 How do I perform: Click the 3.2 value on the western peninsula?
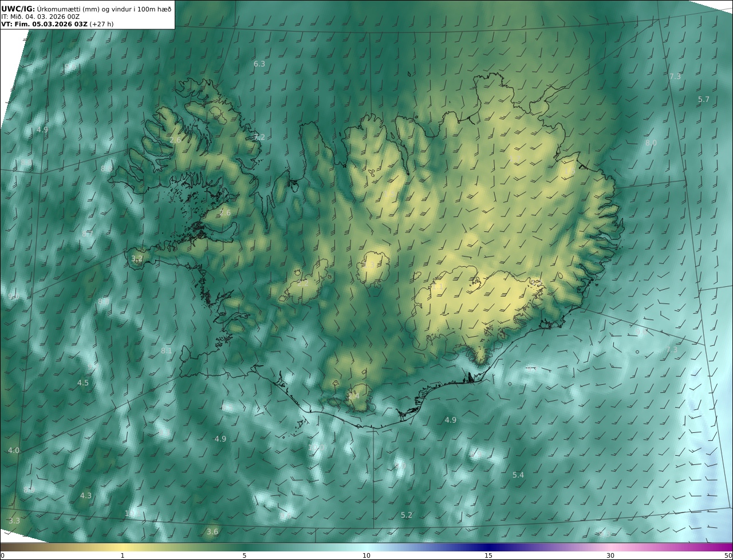click(x=137, y=258)
